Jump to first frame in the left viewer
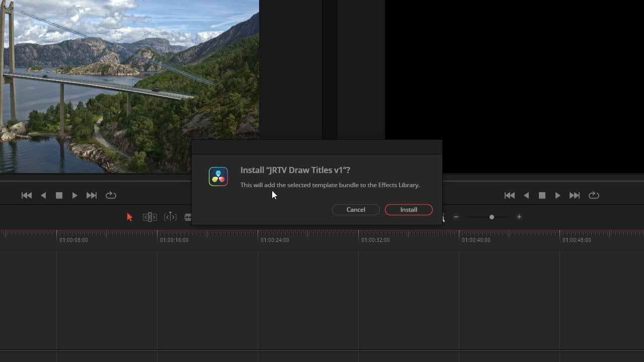 [x=27, y=195]
